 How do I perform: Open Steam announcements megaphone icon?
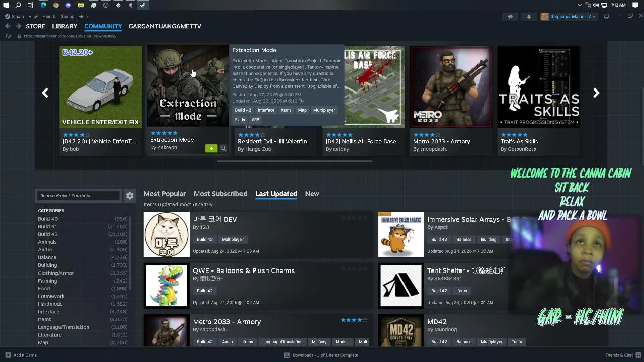point(510,17)
